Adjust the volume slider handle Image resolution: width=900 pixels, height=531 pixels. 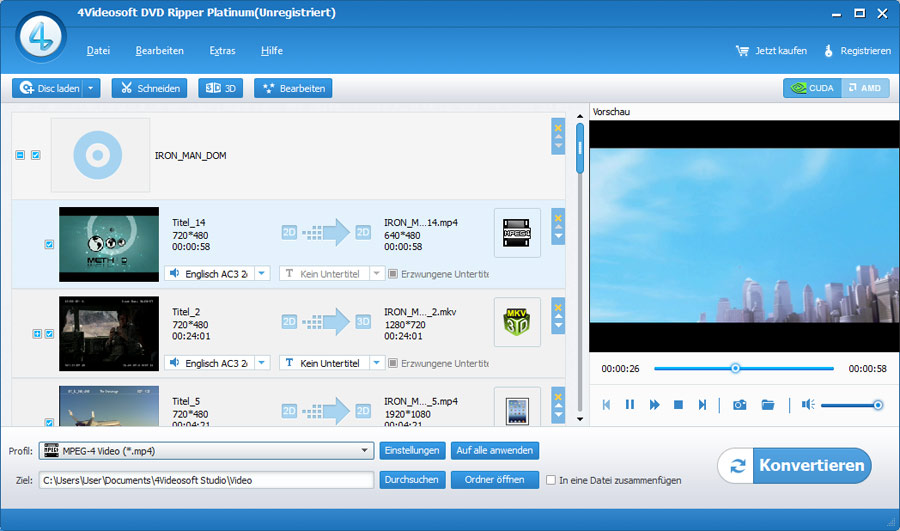[878, 405]
